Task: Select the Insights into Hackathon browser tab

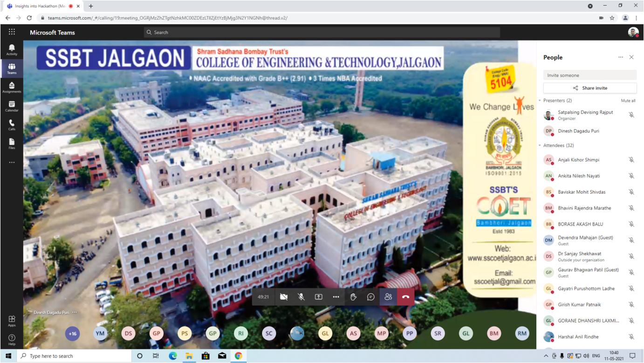Action: click(42, 6)
